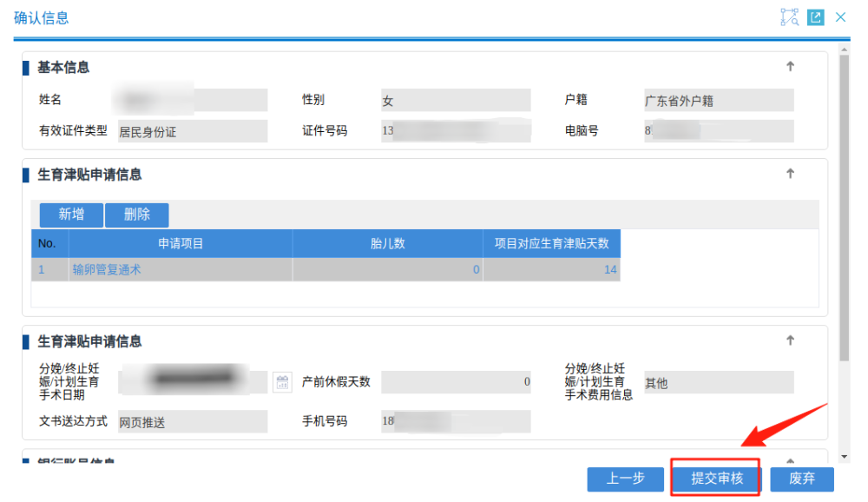
Task: Sort by 申请项目 column header
Action: (181, 243)
